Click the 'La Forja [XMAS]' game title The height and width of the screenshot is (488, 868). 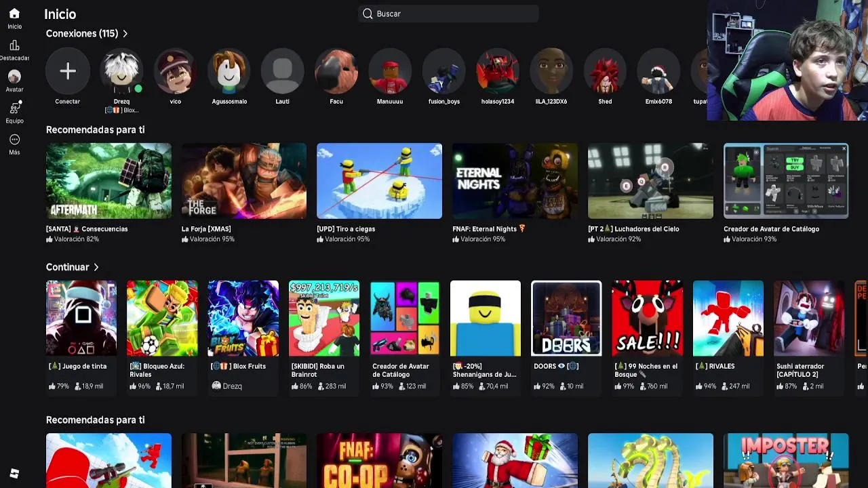point(206,229)
